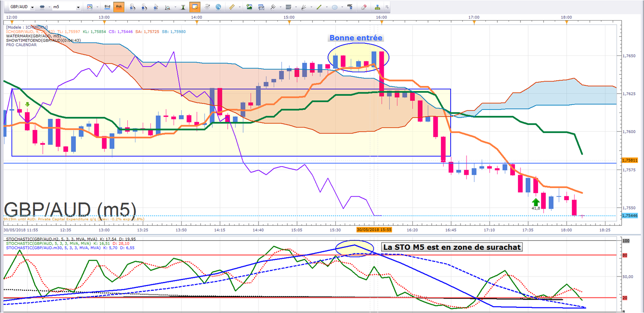Select the pitchfork drawing tool
The height and width of the screenshot is (313, 644).
(273, 7)
